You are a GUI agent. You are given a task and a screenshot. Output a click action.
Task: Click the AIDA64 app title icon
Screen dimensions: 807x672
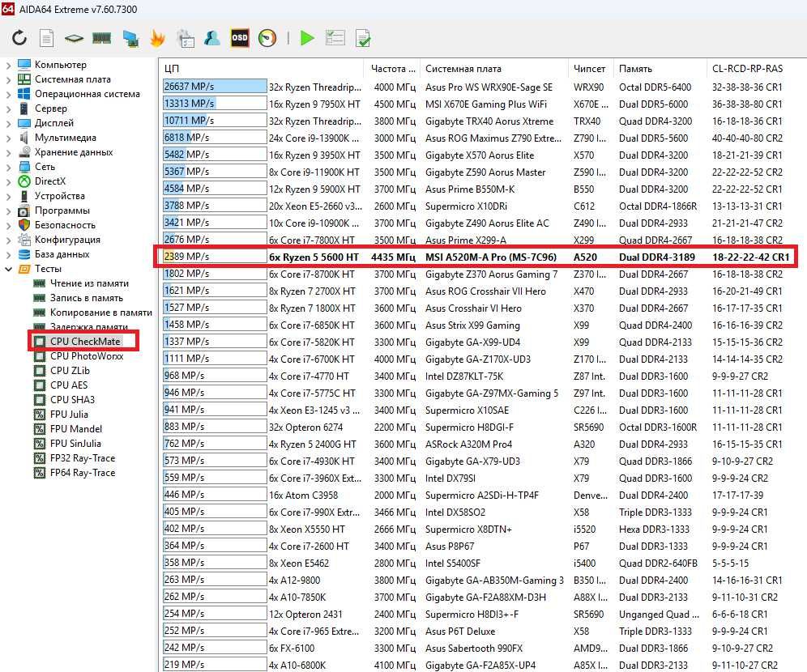point(8,9)
